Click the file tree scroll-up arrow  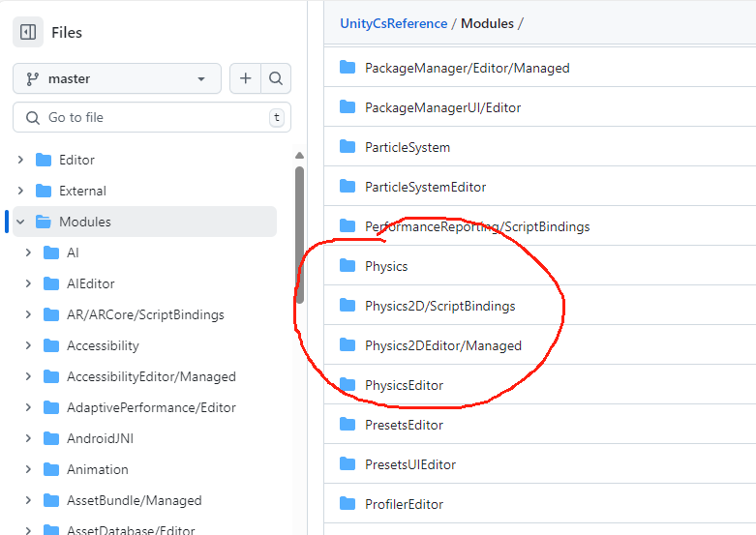pyautogui.click(x=299, y=155)
